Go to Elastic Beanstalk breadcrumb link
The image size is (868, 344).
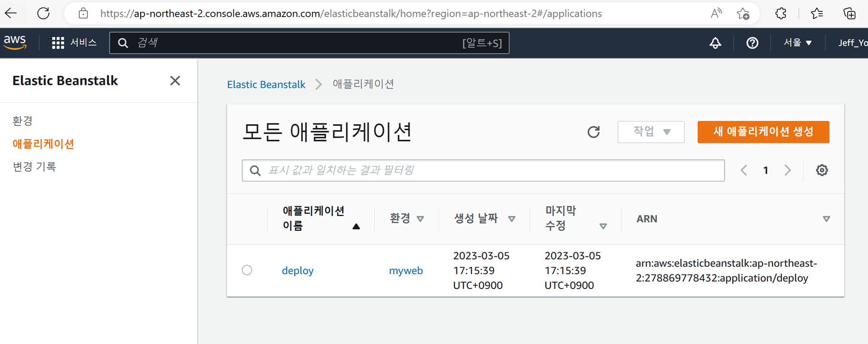tap(266, 84)
